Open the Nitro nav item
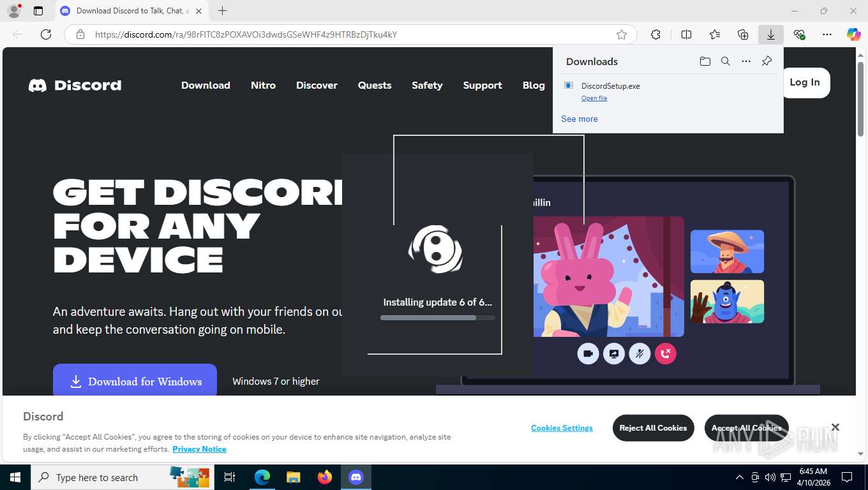The height and width of the screenshot is (490, 868). 263,85
